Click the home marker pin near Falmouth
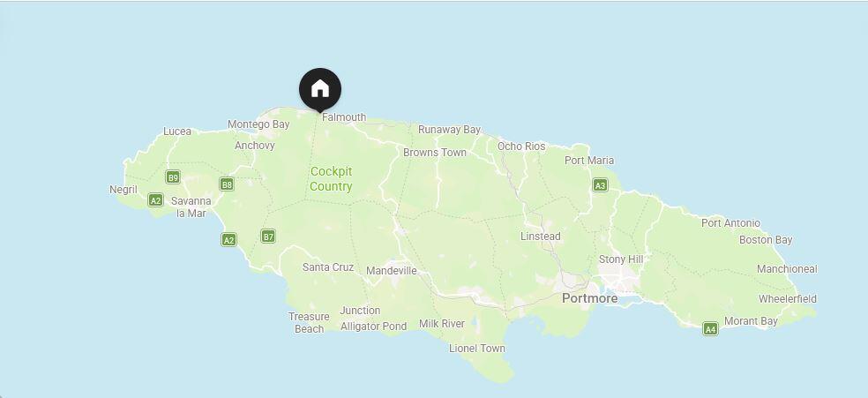The height and width of the screenshot is (398, 868). point(320,89)
